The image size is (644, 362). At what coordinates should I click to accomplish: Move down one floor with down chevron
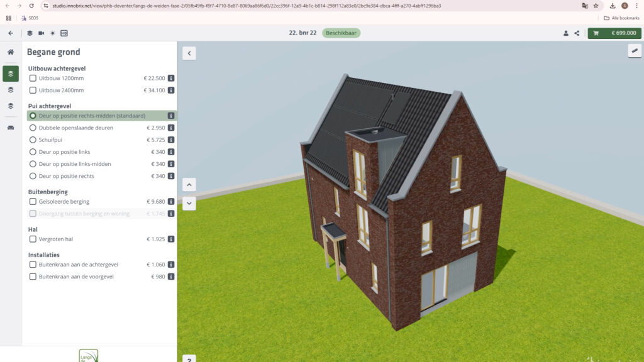pos(189,204)
